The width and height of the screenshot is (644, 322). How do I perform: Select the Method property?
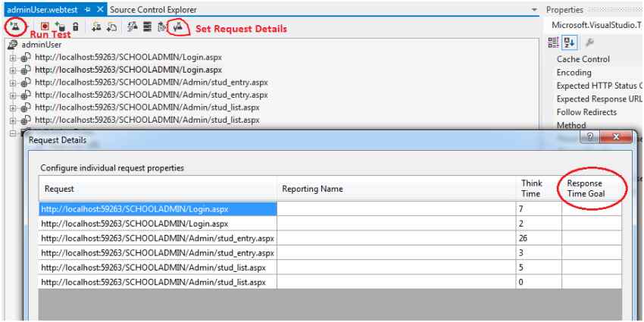click(x=571, y=125)
